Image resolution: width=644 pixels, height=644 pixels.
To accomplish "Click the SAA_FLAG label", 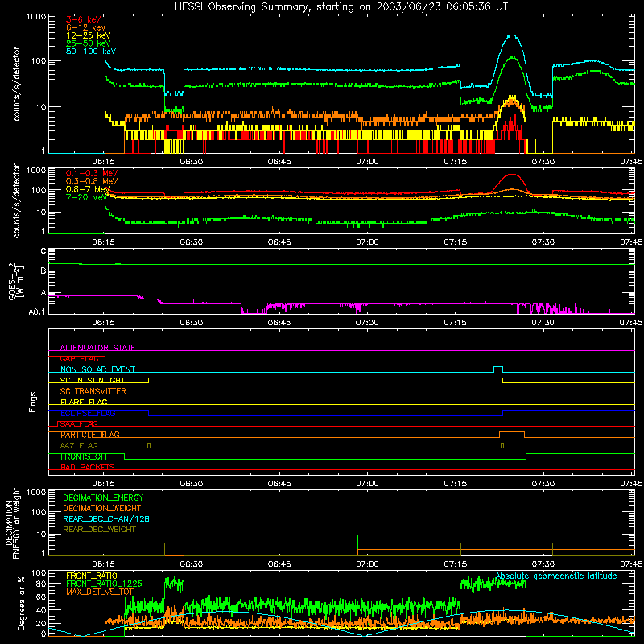I will click(79, 423).
